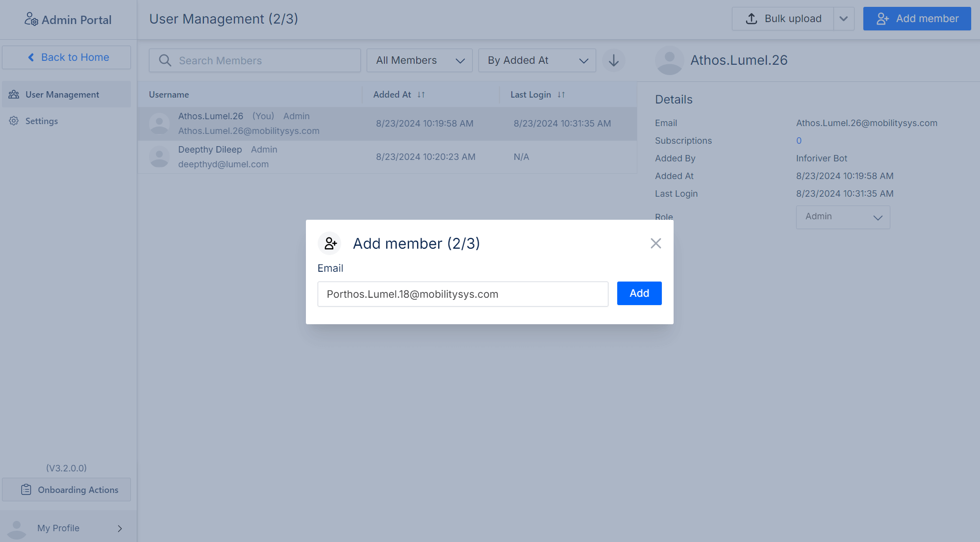
Task: Open the Subscriptions count link 0
Action: point(799,141)
